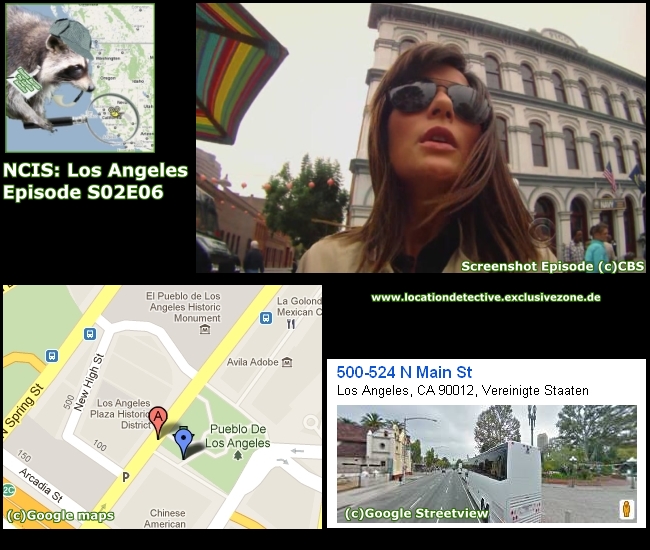Select the Street View pegman icon
Viewport: 650px width, 550px height.
[x=627, y=509]
